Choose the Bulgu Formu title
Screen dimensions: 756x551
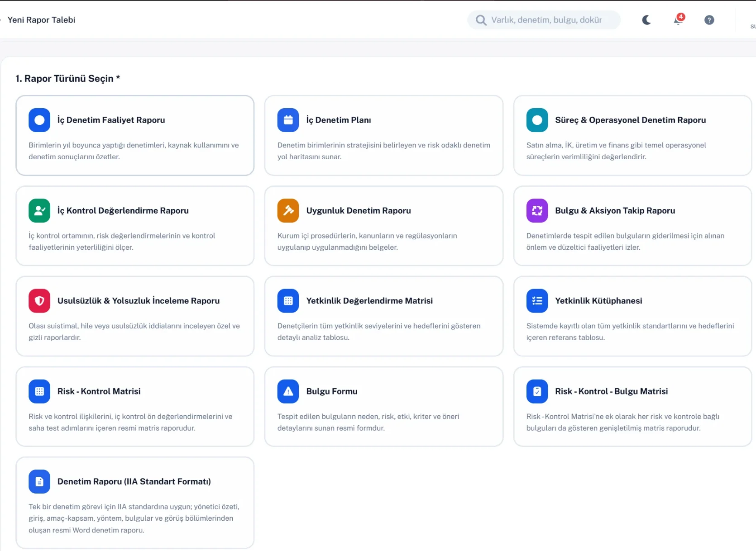(332, 391)
